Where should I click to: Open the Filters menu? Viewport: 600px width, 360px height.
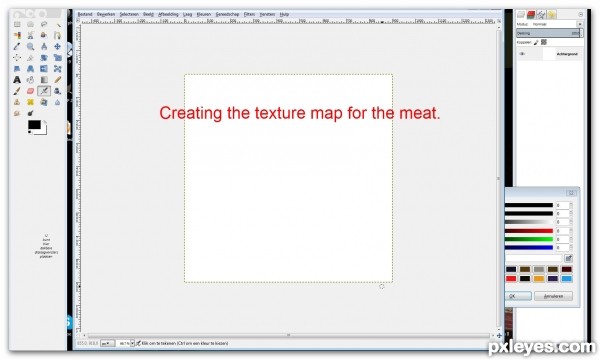pyautogui.click(x=249, y=14)
